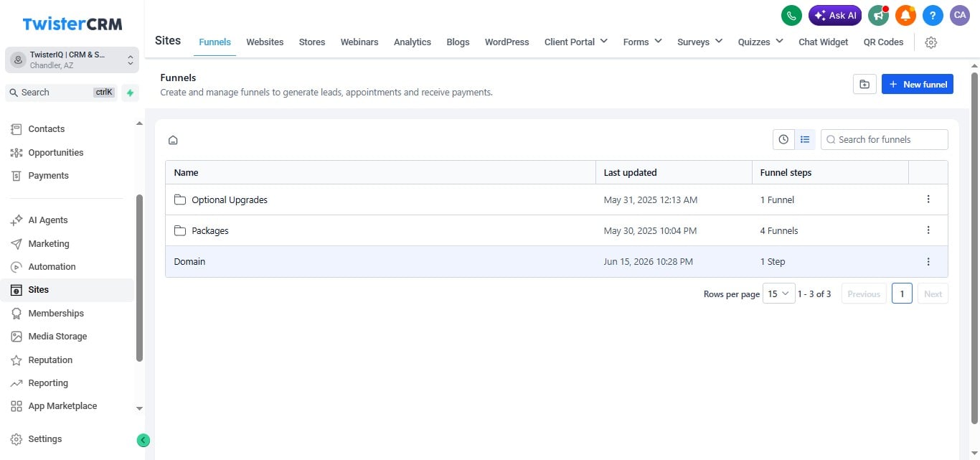Open the Packages folder
This screenshot has width=980, height=460.
[210, 231]
